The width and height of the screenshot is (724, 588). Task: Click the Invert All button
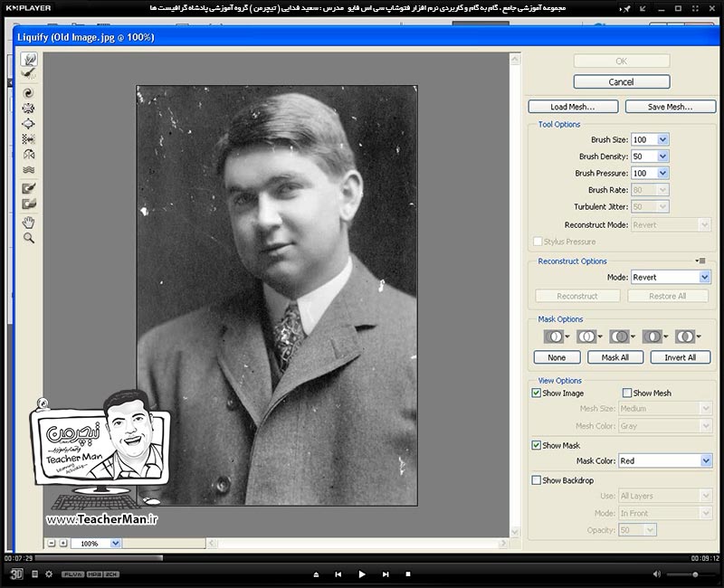pos(681,357)
